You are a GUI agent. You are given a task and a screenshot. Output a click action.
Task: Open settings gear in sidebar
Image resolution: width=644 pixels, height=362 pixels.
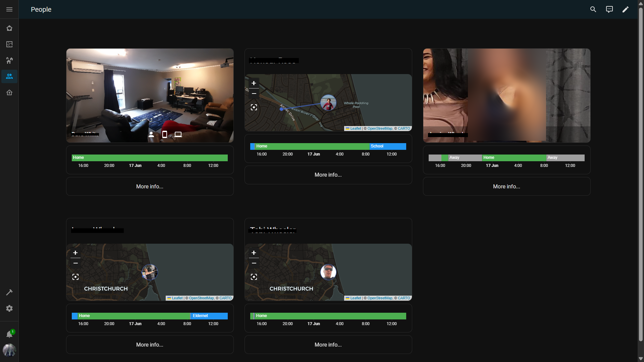click(9, 308)
